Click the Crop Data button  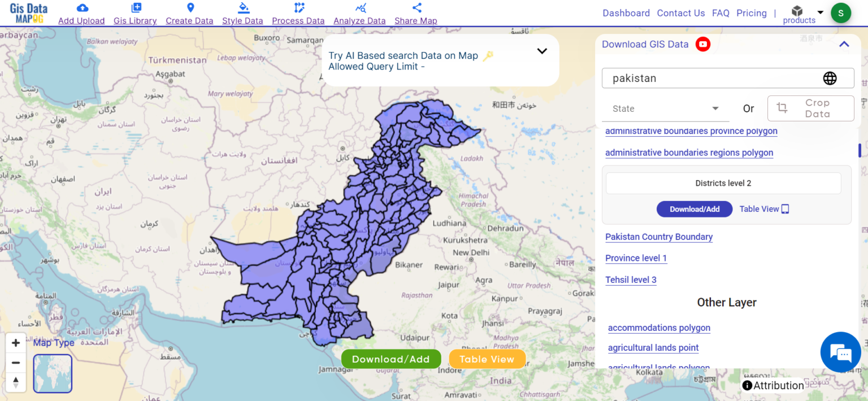tap(810, 108)
